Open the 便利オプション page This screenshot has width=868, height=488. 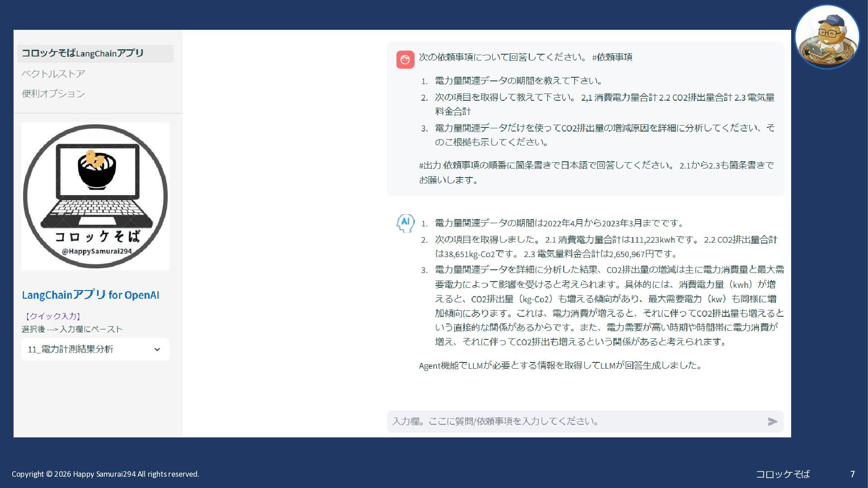53,94
